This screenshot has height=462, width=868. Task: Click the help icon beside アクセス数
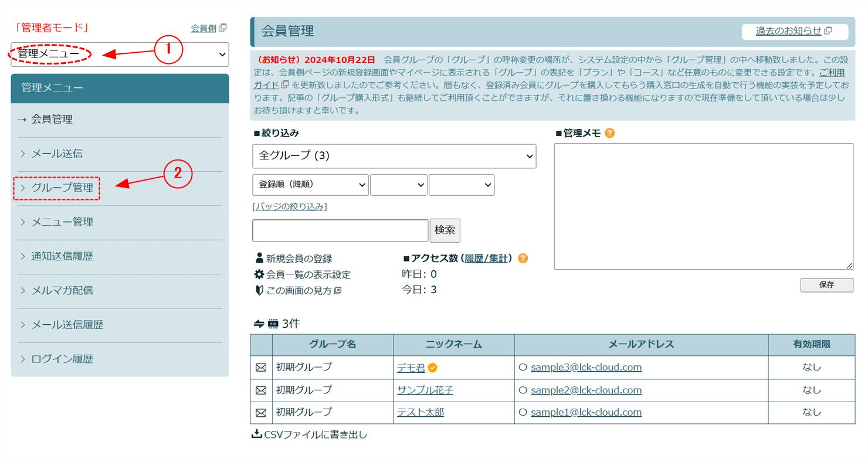[x=523, y=258]
